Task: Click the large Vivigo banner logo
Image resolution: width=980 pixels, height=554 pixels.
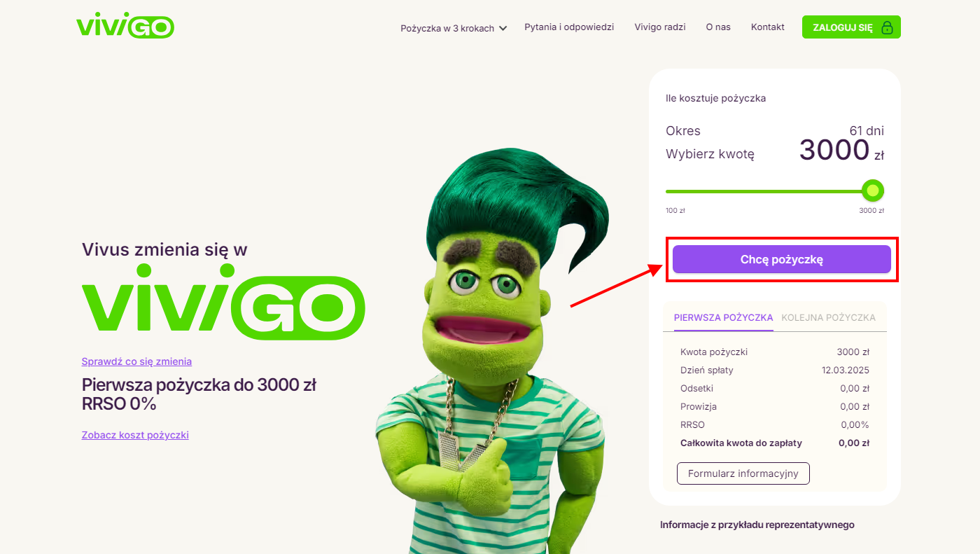Action: 223,302
